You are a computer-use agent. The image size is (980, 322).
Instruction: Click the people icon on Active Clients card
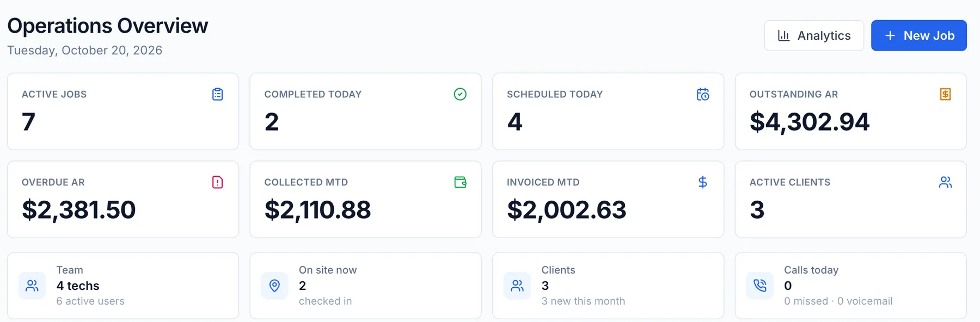pos(945,182)
